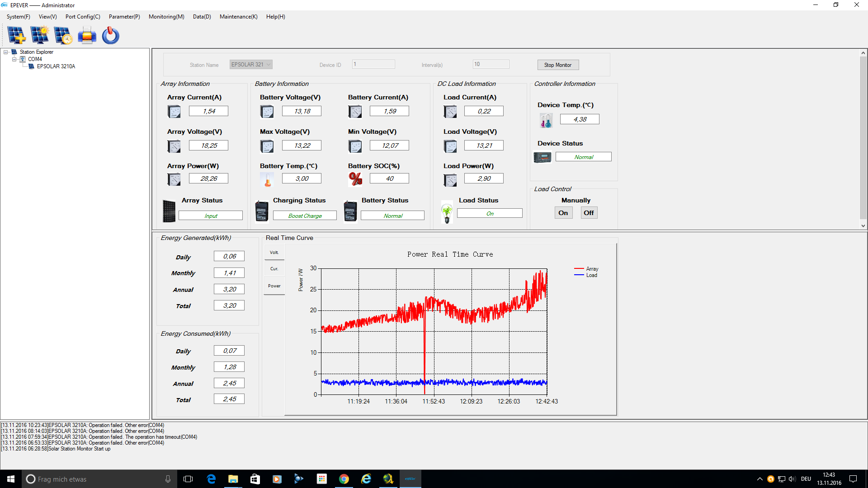Click the Stop Monitor button
The image size is (868, 488).
[558, 65]
